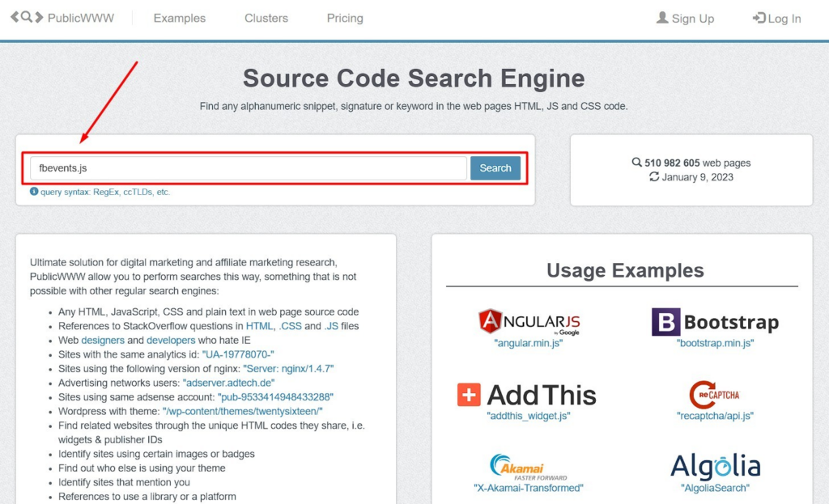The width and height of the screenshot is (829, 504).
Task: Click the Akamai logo
Action: pyautogui.click(x=528, y=467)
